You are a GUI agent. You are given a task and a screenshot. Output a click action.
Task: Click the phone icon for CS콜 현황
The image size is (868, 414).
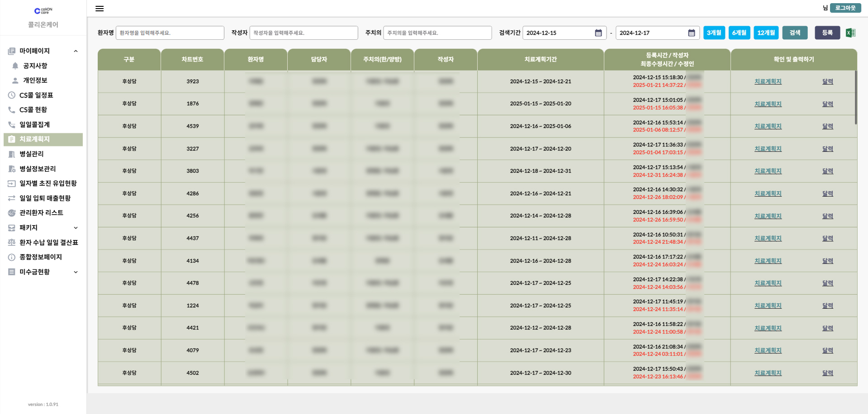[12, 110]
